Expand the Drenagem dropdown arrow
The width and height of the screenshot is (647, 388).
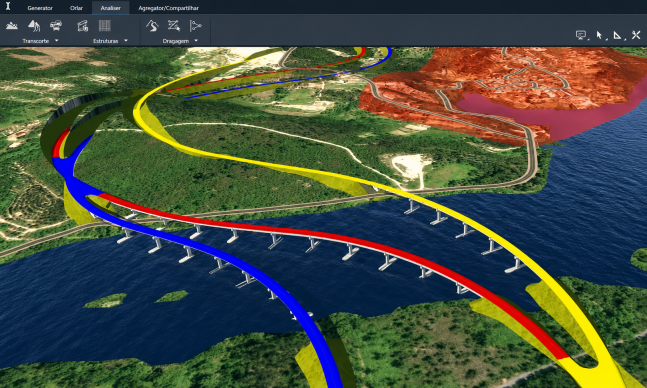[196, 40]
